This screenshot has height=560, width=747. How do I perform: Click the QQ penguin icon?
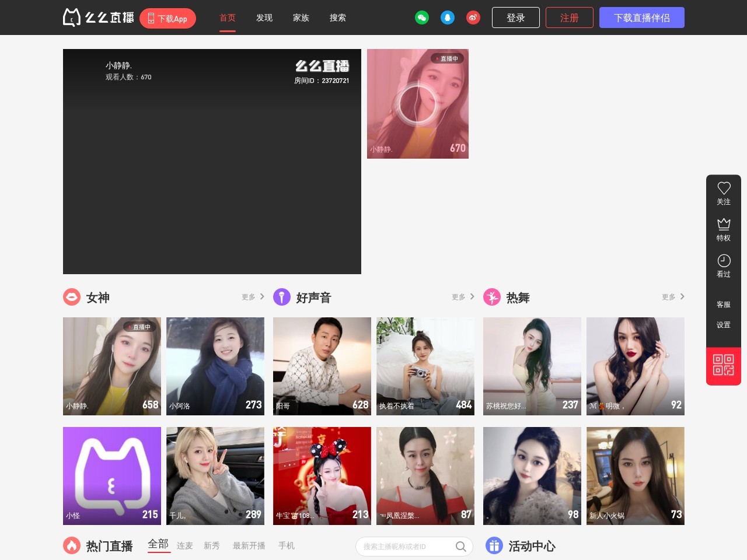(x=448, y=17)
